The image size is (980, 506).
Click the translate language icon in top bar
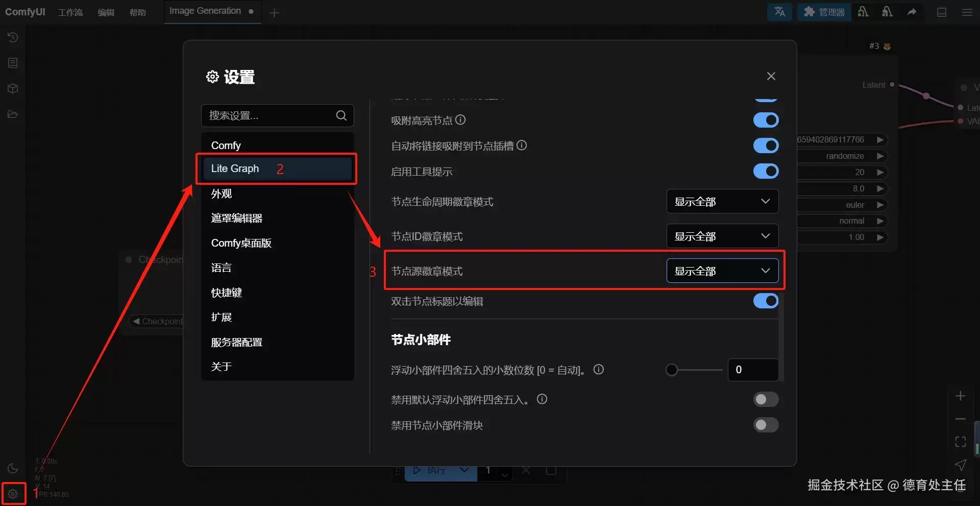(x=779, y=12)
